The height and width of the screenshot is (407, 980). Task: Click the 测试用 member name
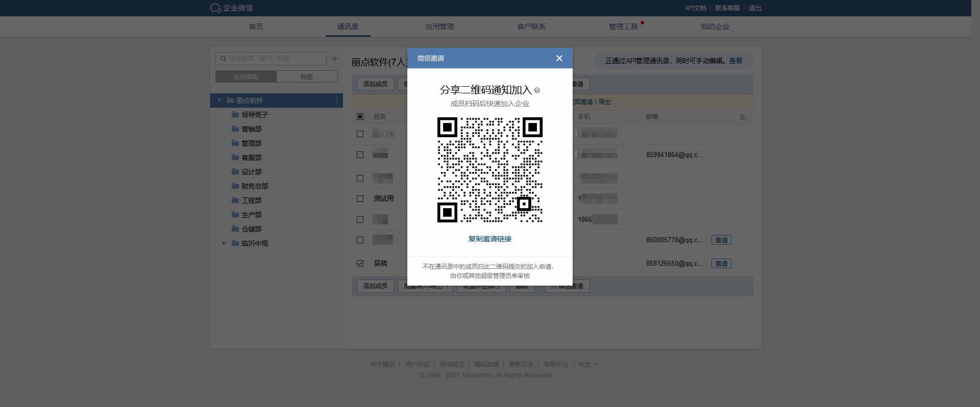pos(384,198)
